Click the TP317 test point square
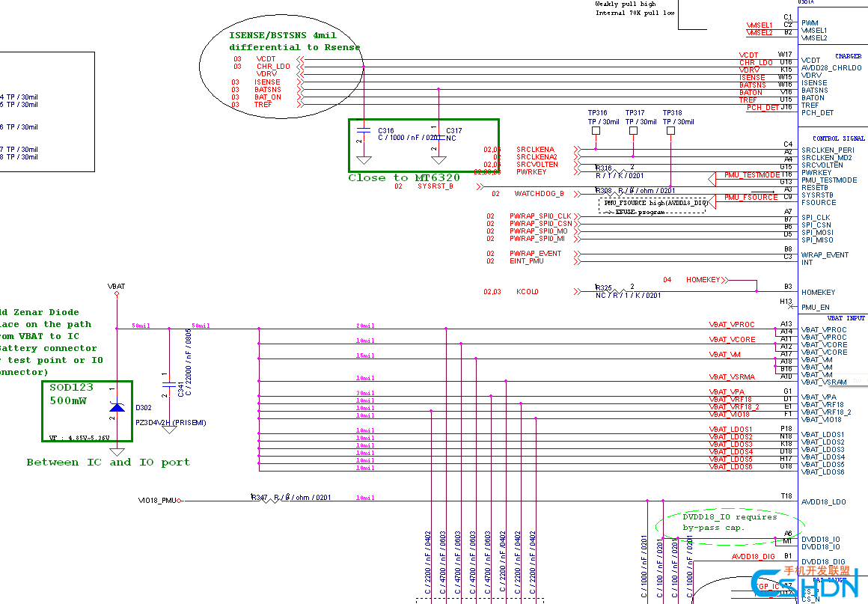Viewport: 868px width, 604px height. (x=633, y=131)
